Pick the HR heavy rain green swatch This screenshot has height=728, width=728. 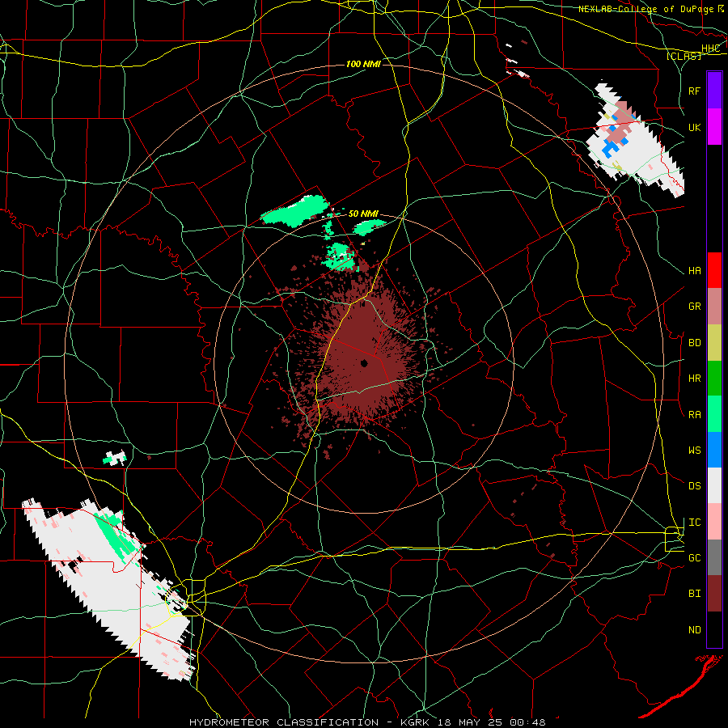714,378
